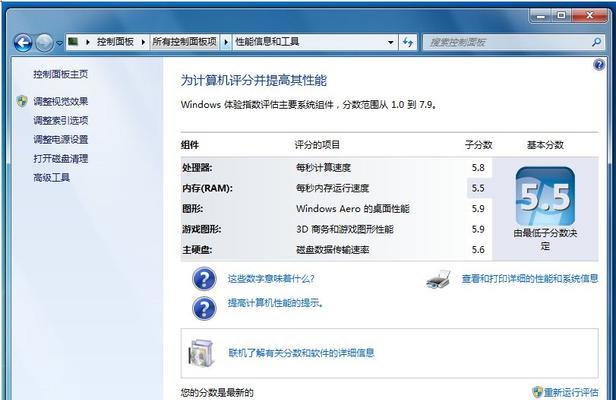Click 磁盘数据传输速率 description
Viewport: 616px width, 400px height.
[332, 250]
